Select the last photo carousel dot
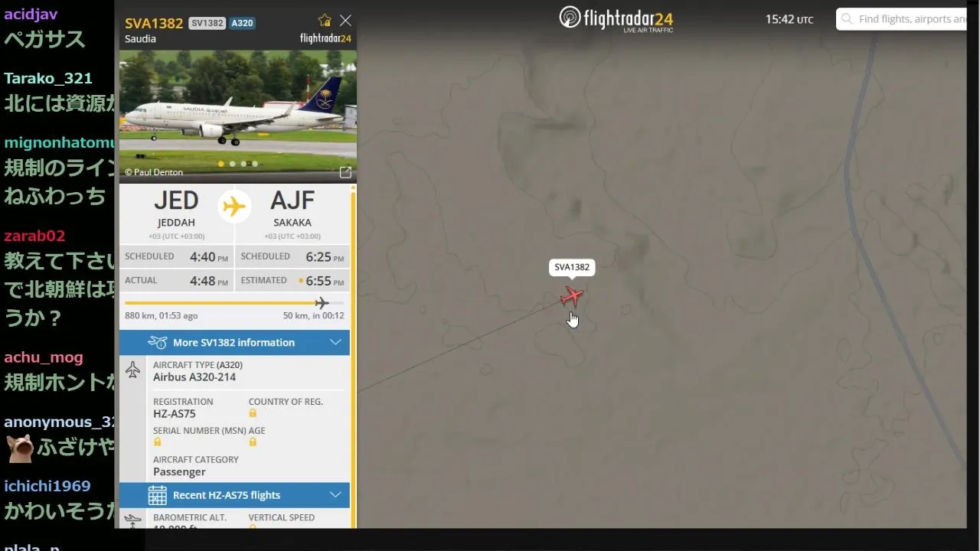Screen dimensions: 980x551 coord(255,164)
